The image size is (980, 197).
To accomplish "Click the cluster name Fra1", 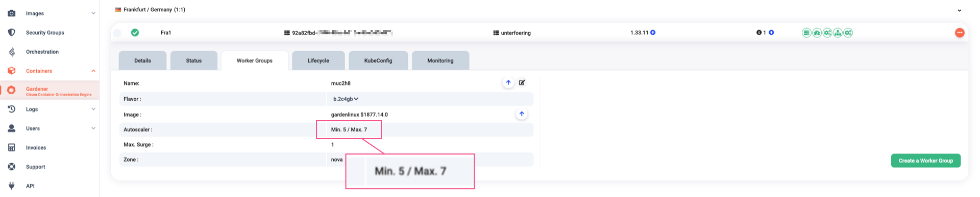I will [166, 33].
